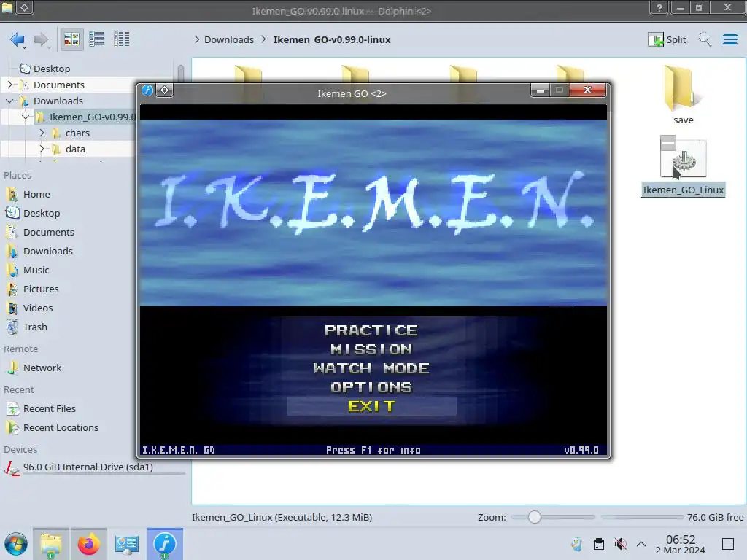Click the muted volume tray icon

click(x=620, y=544)
